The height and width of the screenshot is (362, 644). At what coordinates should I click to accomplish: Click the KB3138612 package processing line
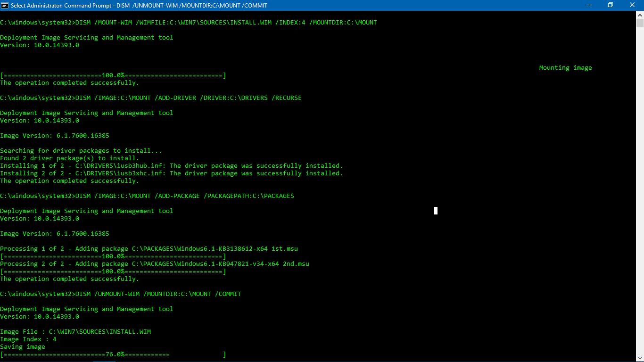(149, 249)
